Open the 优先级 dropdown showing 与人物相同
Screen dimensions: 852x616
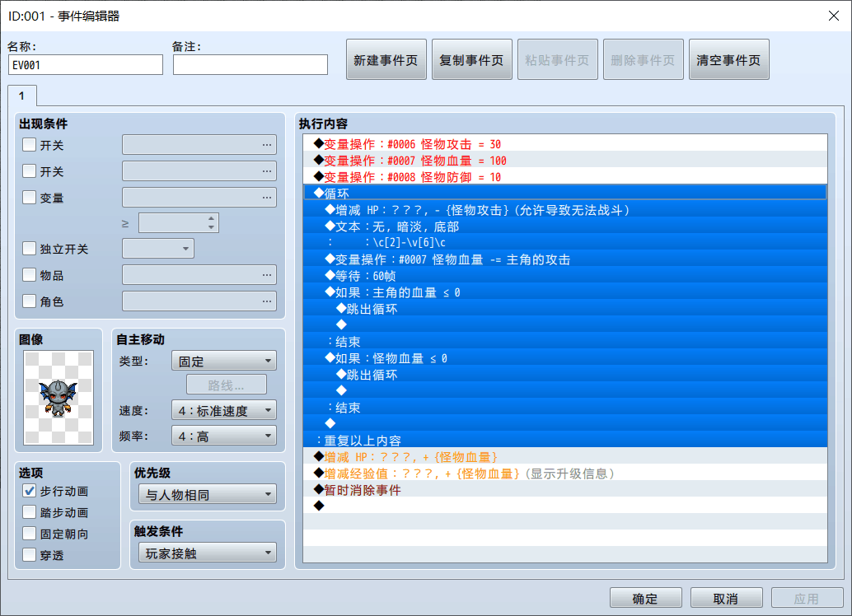[x=208, y=494]
